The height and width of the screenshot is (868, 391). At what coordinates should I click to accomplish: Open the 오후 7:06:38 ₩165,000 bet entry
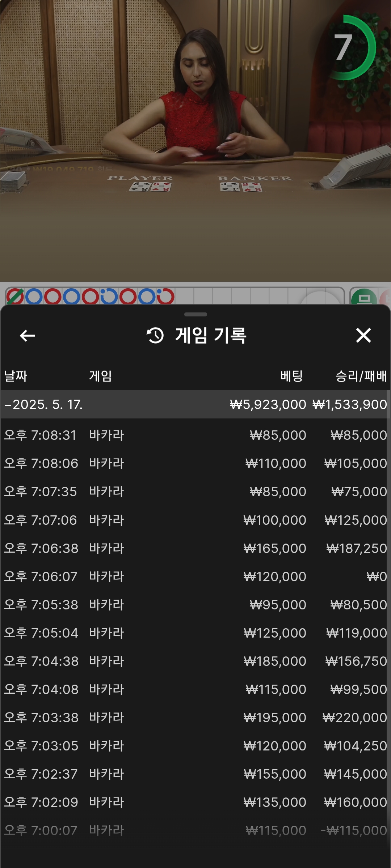(x=195, y=548)
